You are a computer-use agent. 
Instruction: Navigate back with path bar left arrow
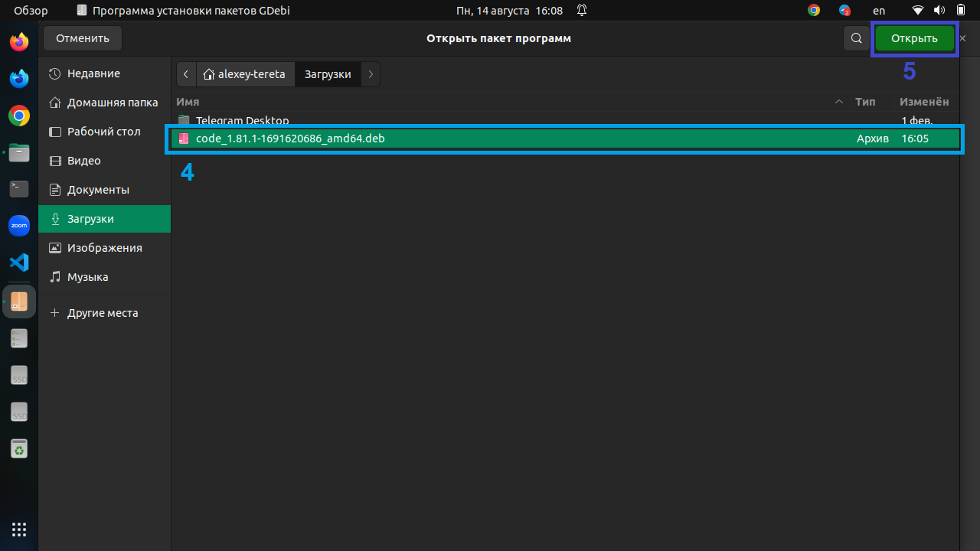click(x=186, y=74)
